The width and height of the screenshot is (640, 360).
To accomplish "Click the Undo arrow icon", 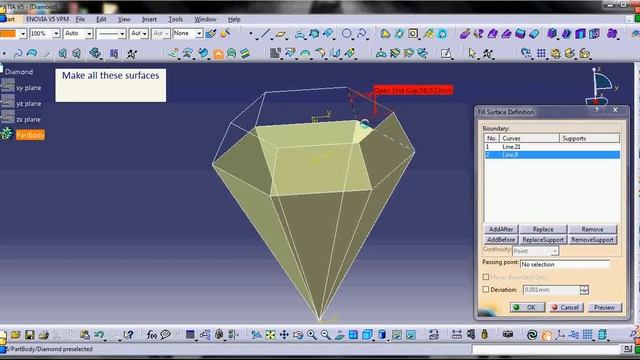I will point(99,335).
